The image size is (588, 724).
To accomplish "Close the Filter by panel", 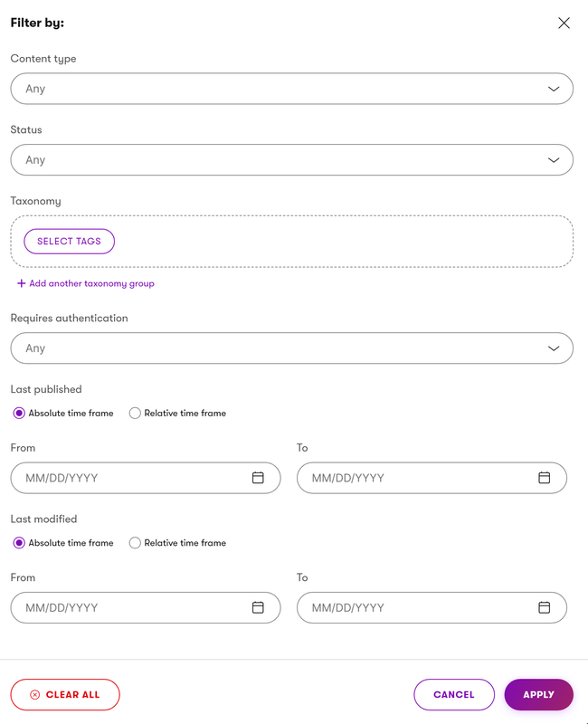I will [x=564, y=24].
